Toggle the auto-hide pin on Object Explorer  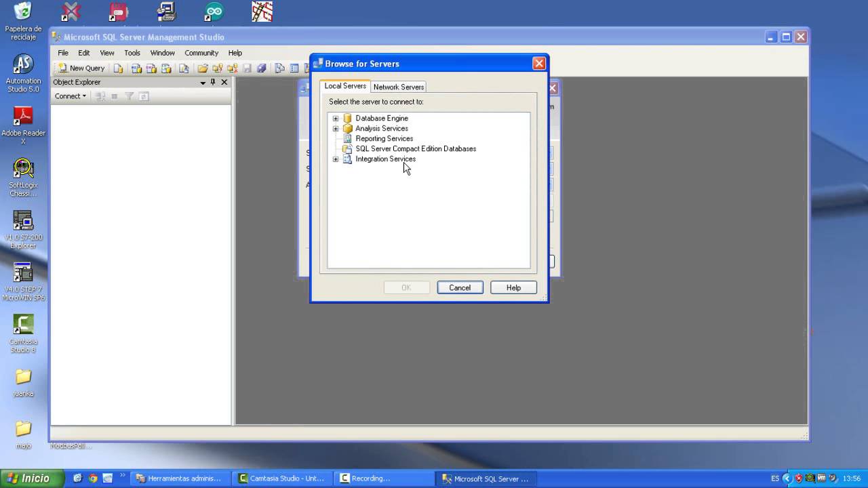pyautogui.click(x=213, y=82)
